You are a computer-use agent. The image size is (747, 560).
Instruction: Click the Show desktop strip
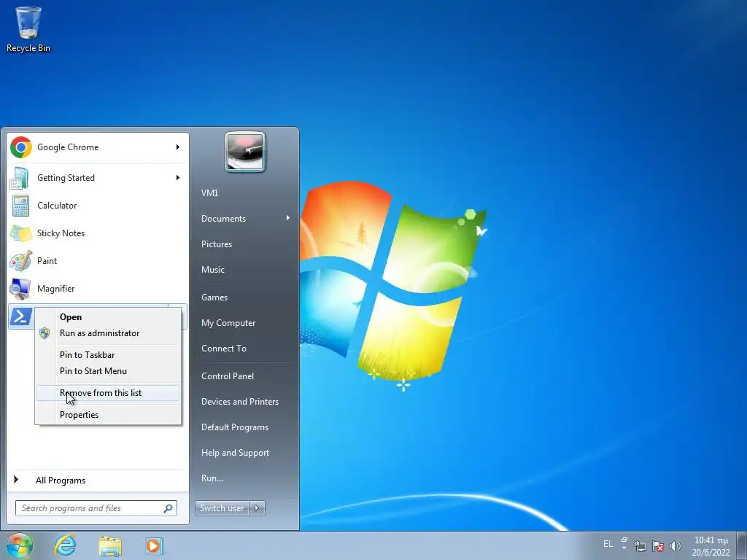tap(742, 545)
